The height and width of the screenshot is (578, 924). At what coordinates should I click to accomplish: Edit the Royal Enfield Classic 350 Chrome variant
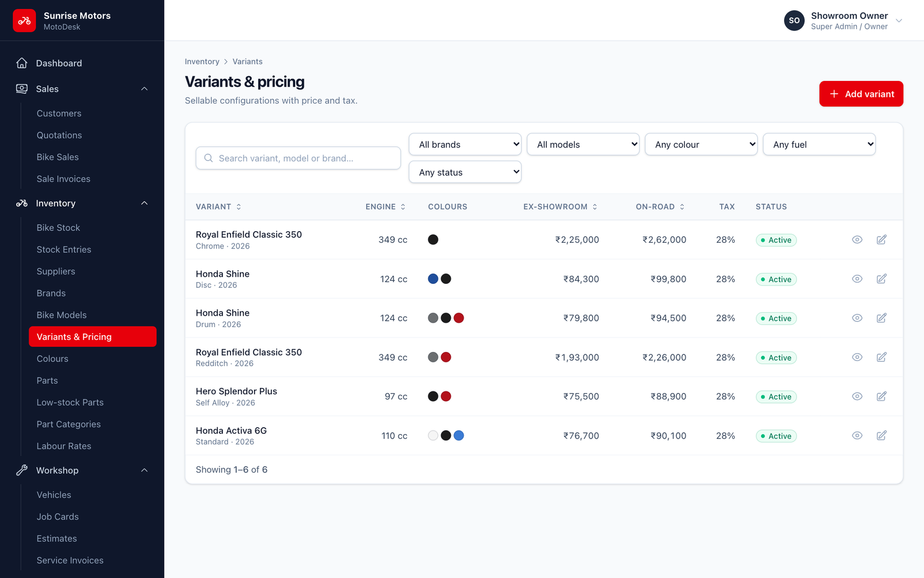(881, 240)
